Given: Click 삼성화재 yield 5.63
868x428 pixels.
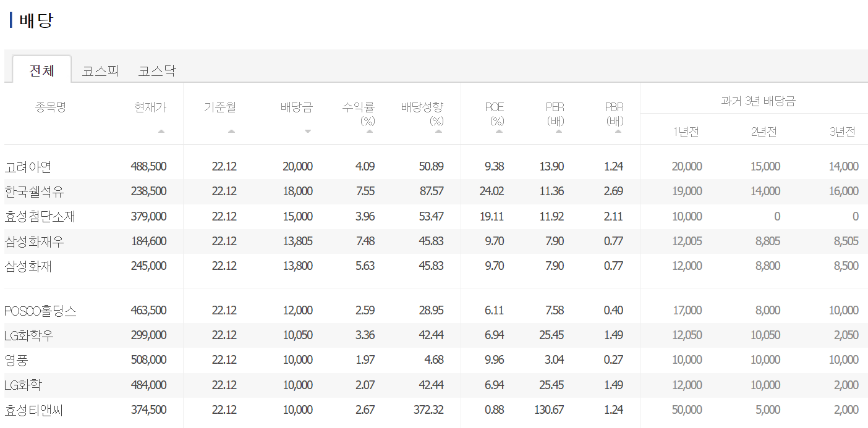Looking at the screenshot, I should [365, 266].
